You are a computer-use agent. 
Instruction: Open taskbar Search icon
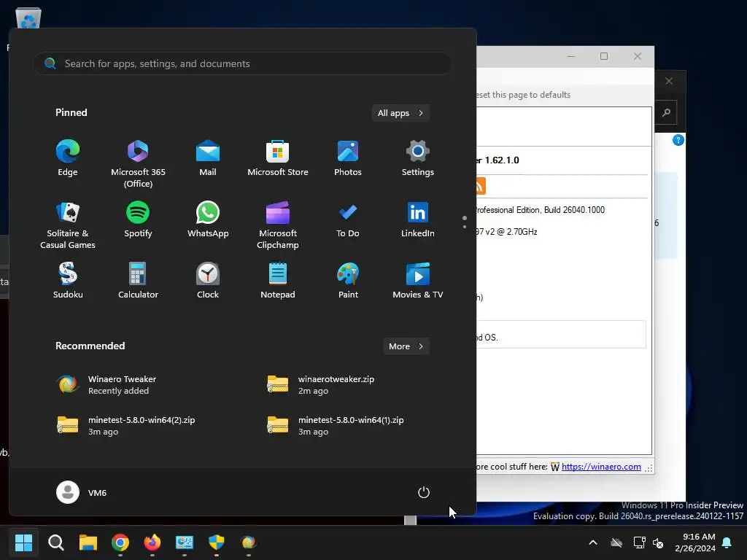(x=55, y=542)
